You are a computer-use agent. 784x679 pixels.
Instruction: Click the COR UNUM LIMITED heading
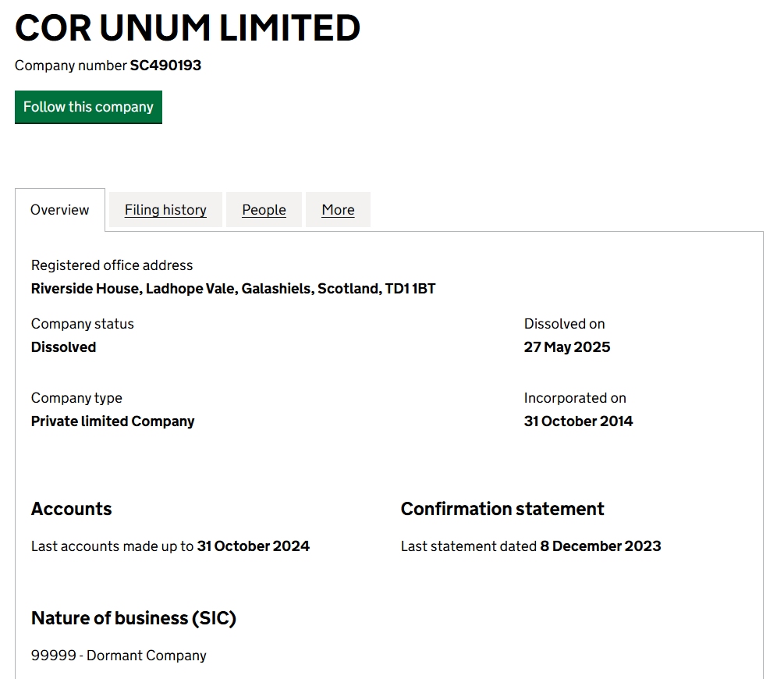pos(187,28)
